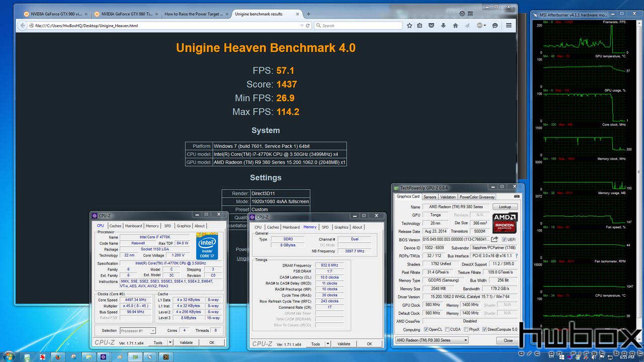Open Tools dropdown arrow in CPU-Z Memory window
Screen dimensions: 644x362
[328, 344]
